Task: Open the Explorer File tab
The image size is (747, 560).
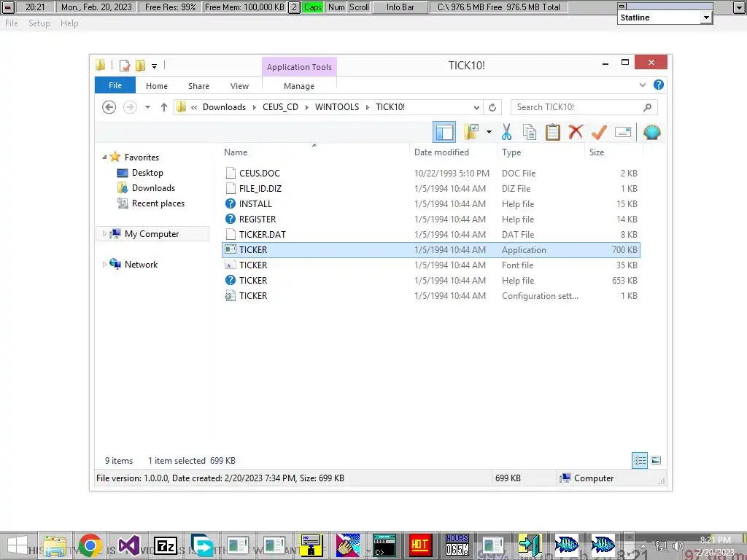Action: pyautogui.click(x=115, y=85)
